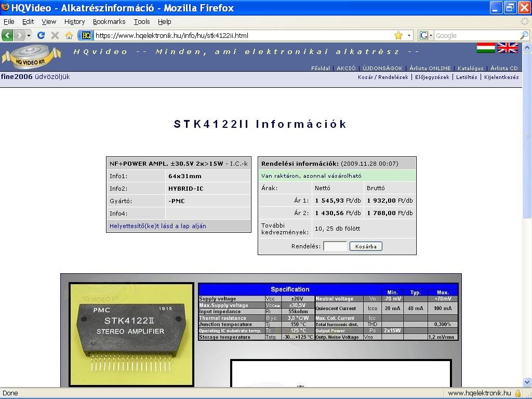Open the Előjegyzések link
This screenshot has height=399, width=532.
click(x=432, y=77)
